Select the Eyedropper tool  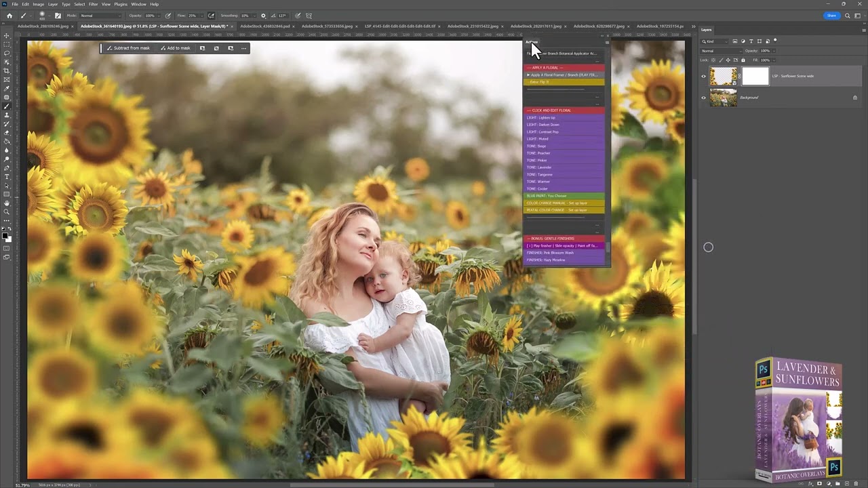pos(7,88)
